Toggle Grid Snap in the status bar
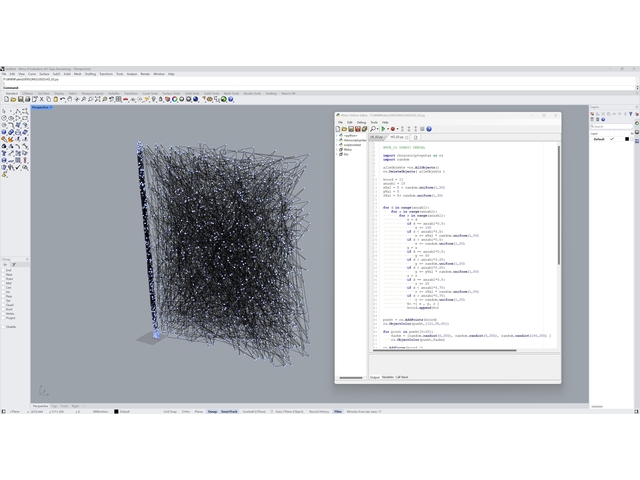 pyautogui.click(x=170, y=411)
